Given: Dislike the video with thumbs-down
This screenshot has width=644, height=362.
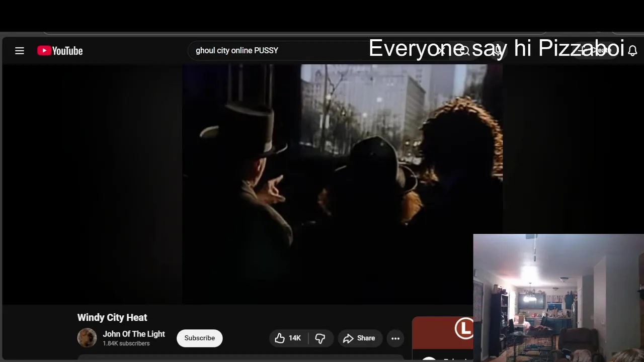Looking at the screenshot, I should pos(320,338).
